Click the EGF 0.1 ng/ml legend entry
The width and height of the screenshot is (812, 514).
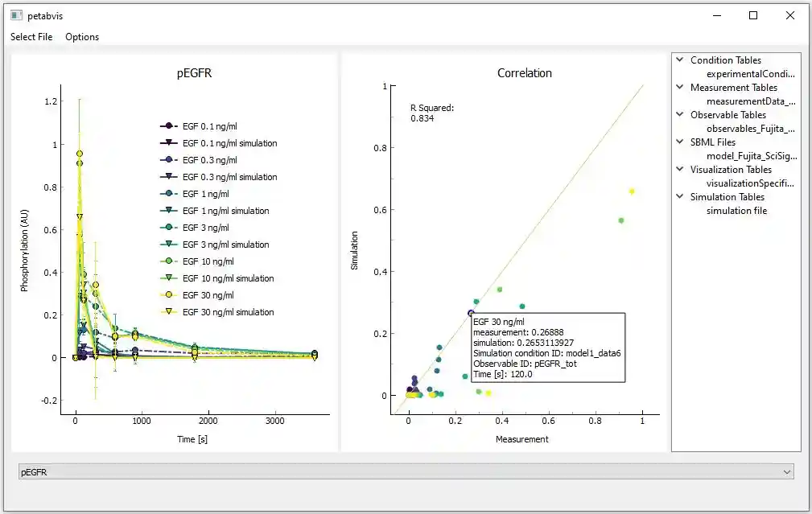pyautogui.click(x=199, y=126)
